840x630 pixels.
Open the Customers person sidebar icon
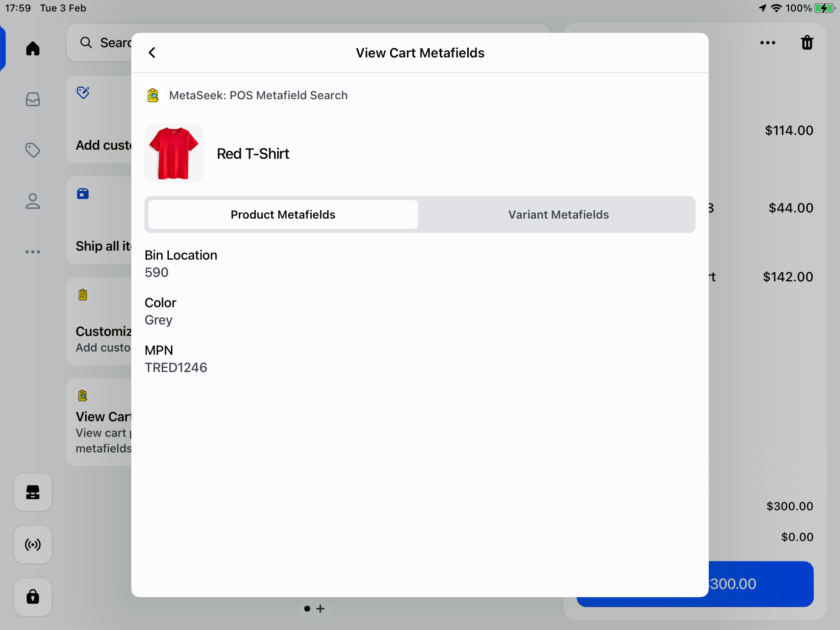pyautogui.click(x=33, y=201)
